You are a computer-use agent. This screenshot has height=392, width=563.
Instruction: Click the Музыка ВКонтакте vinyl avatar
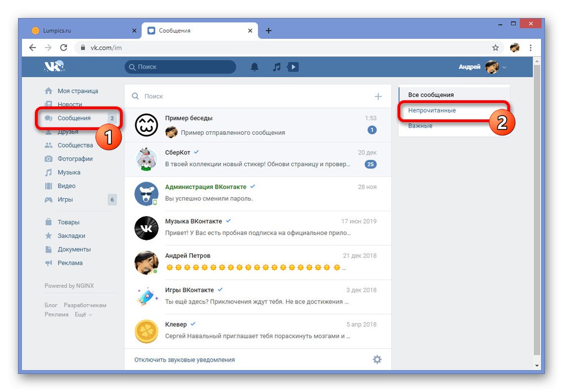146,228
